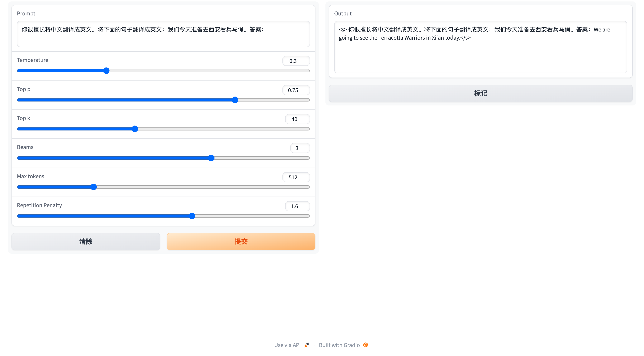This screenshot has width=644, height=356.
Task: Click the Temperature slider handle
Action: pyautogui.click(x=106, y=71)
